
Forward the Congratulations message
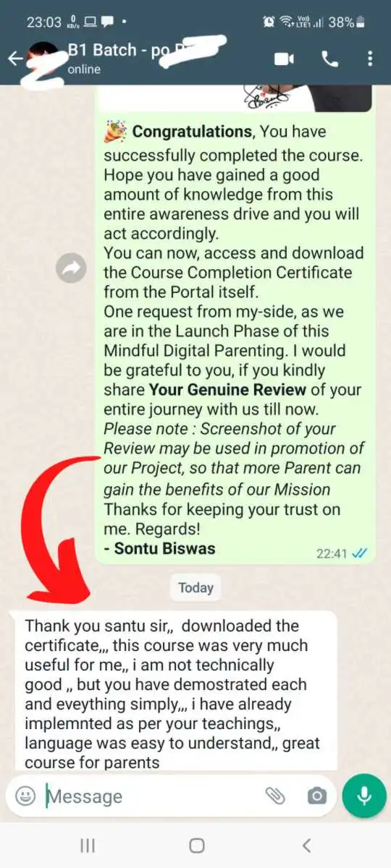(x=71, y=269)
